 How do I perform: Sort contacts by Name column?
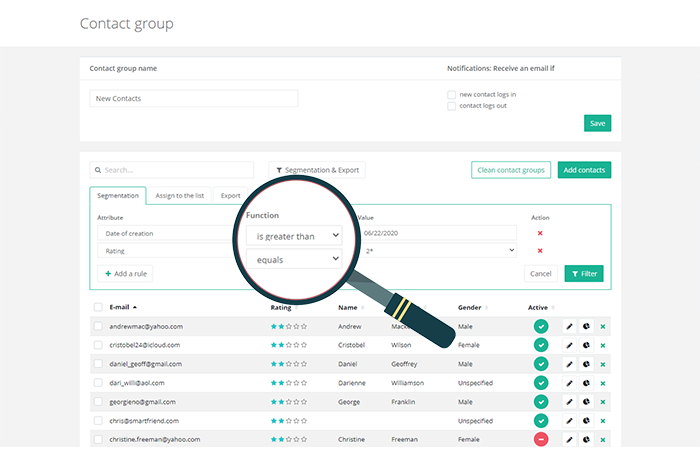click(x=351, y=308)
